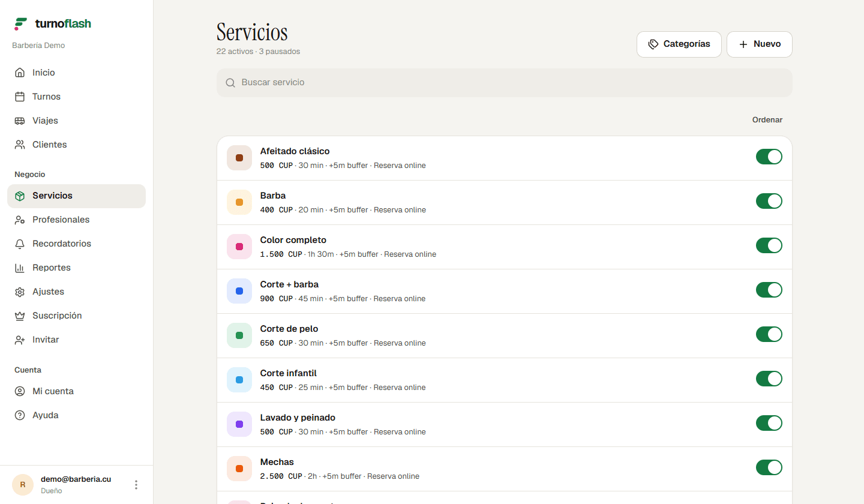Toggle the Mechas service switch

[769, 467]
